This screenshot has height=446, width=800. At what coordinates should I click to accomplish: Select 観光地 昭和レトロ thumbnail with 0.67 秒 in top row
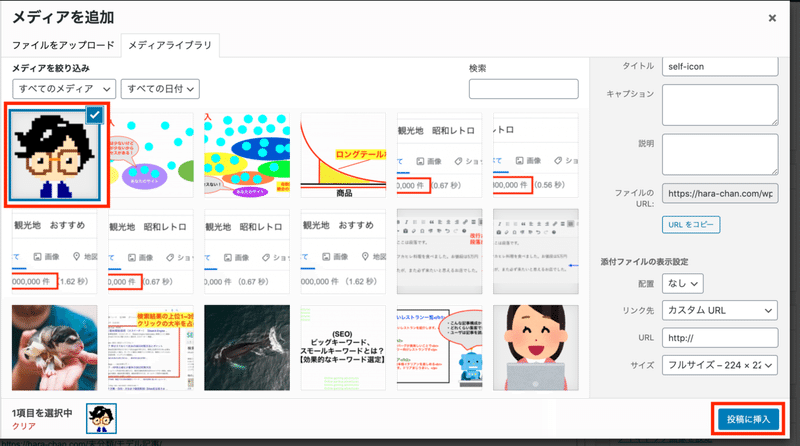(439, 155)
